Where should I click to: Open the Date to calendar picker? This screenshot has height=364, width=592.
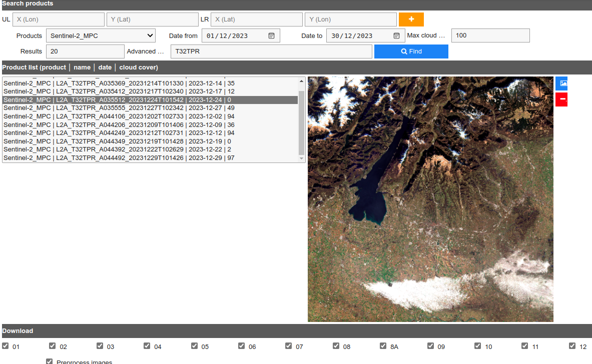pyautogui.click(x=395, y=35)
